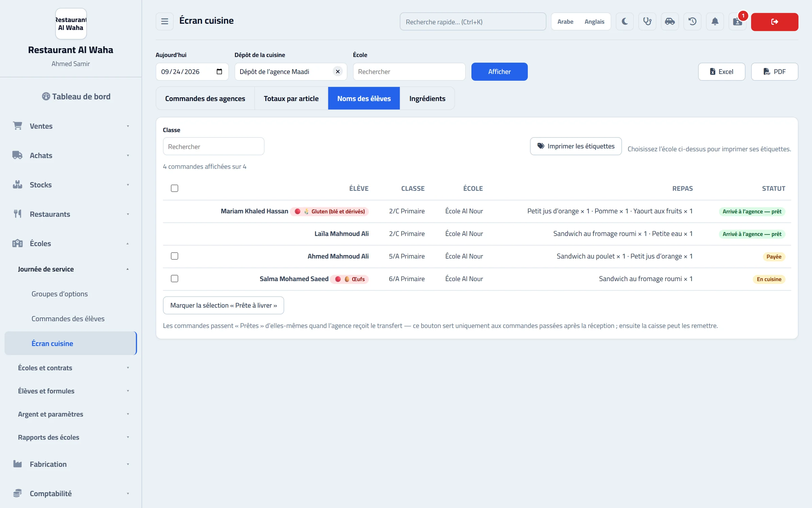Click the car delivery icon

(670, 22)
